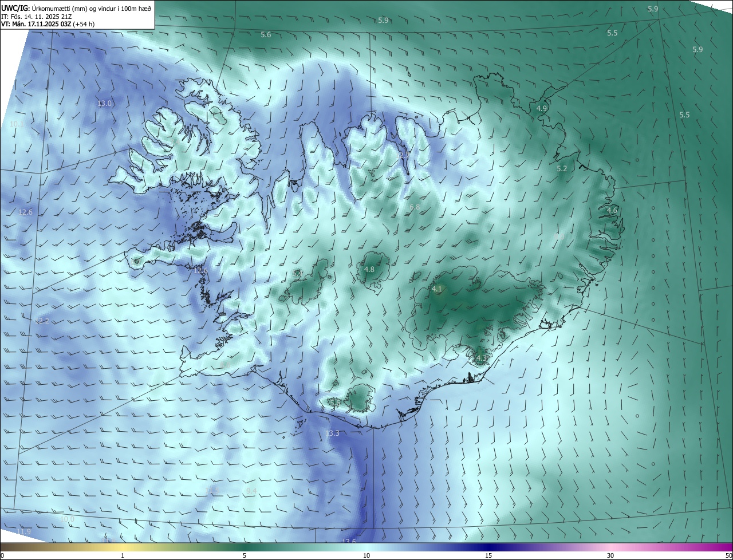Click the 10.0 value label on the map
This screenshot has width=733, height=560.
[x=67, y=519]
